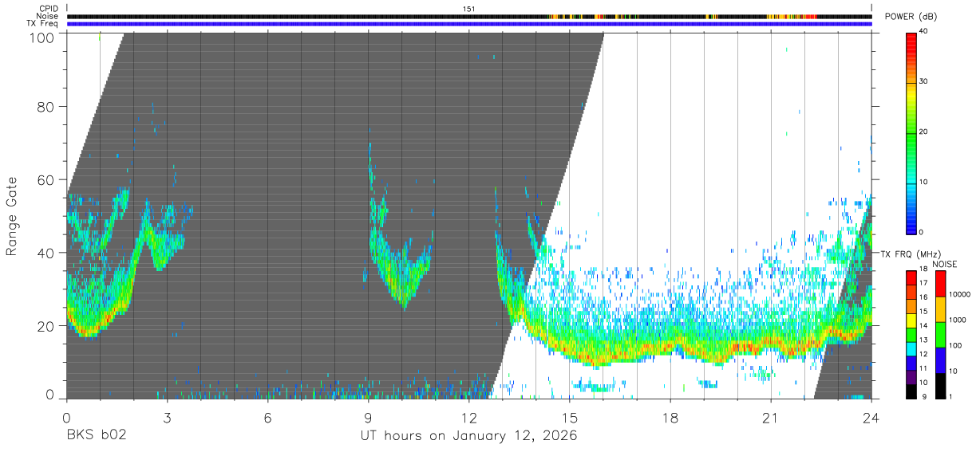Click the Noise row label at the top left
980x452 pixels.
(x=48, y=16)
